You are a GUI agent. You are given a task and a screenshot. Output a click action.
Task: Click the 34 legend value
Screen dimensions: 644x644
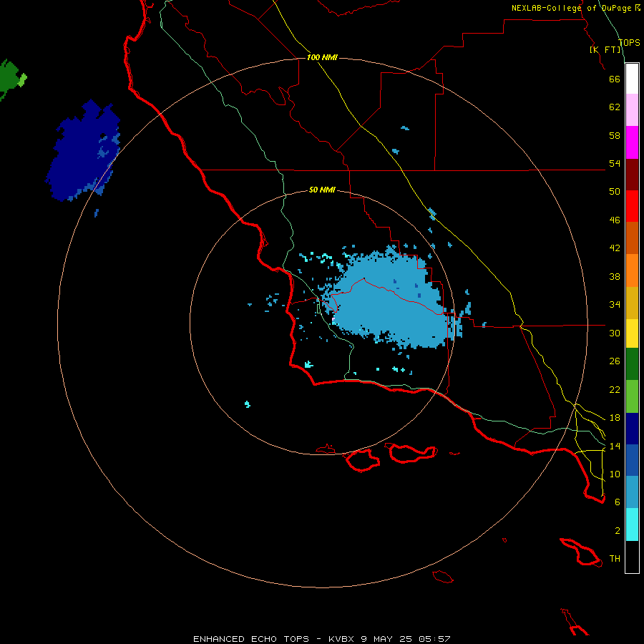pos(615,305)
